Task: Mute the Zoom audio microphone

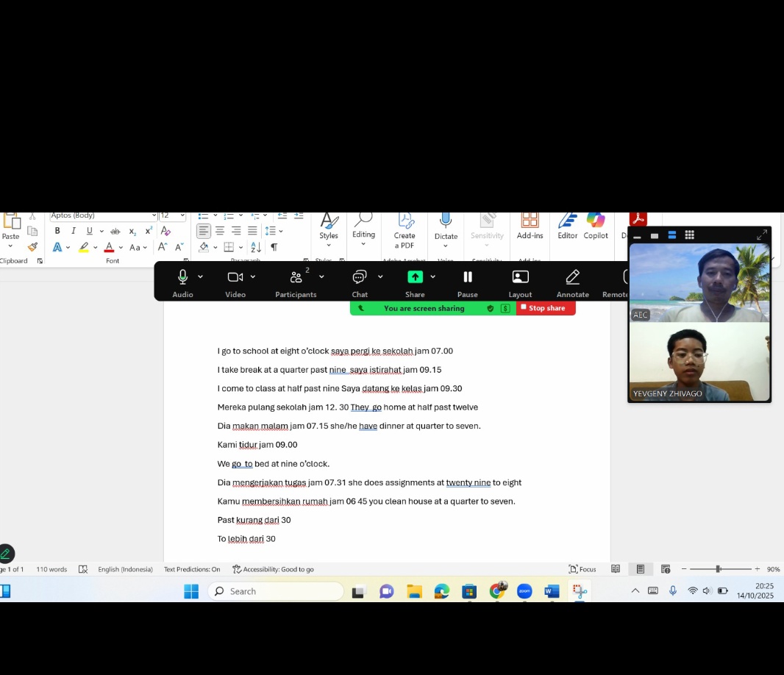Action: point(182,283)
